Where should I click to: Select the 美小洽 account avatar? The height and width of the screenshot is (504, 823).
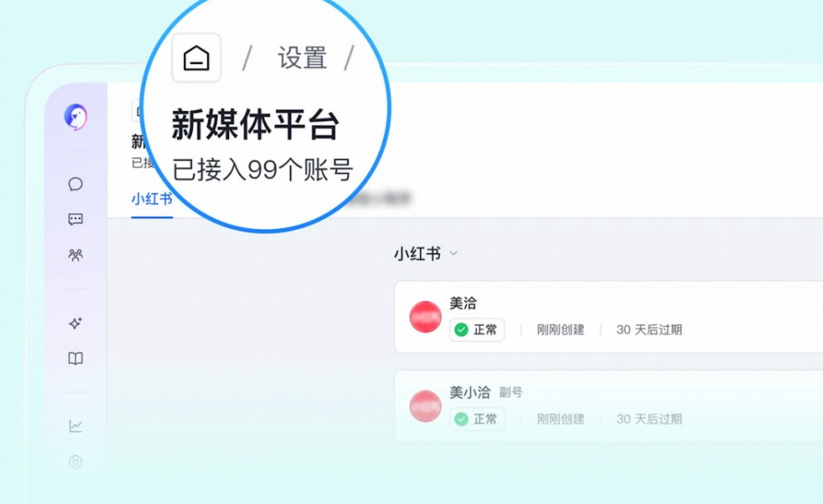(425, 406)
